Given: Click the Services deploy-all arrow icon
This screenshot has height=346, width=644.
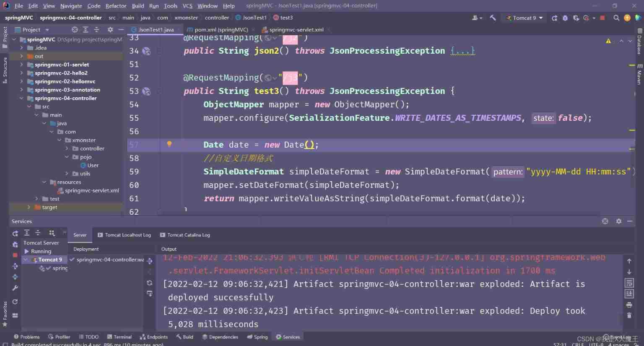Looking at the screenshot, I should [16, 266].
